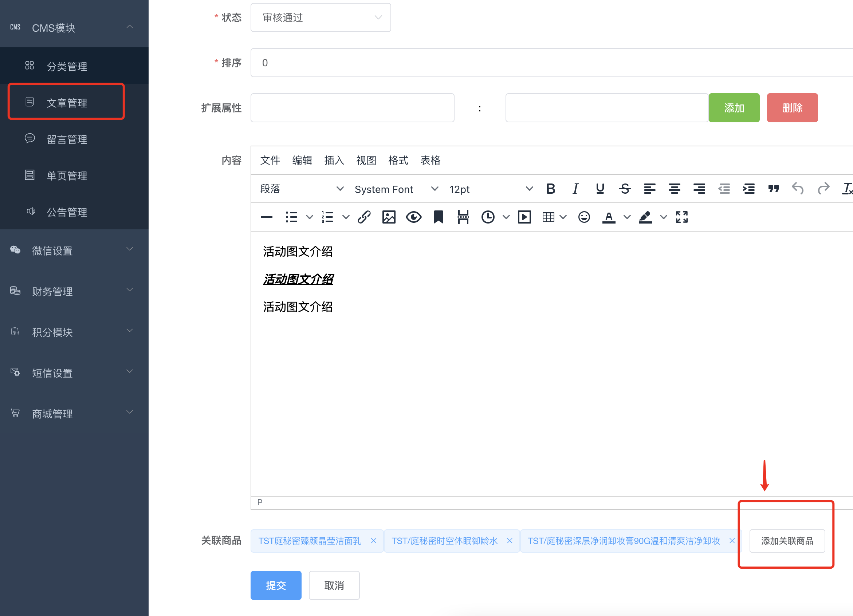Click the blue 提交 button
The image size is (853, 616).
[x=276, y=585]
